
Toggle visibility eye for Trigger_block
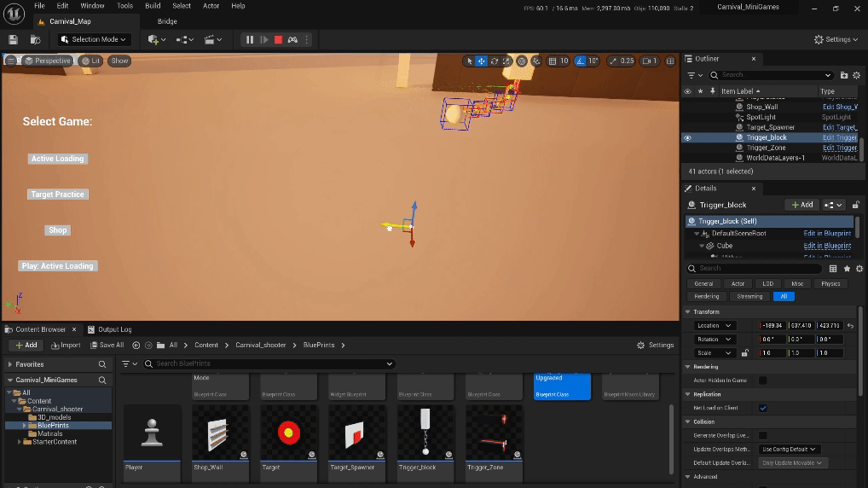click(687, 137)
